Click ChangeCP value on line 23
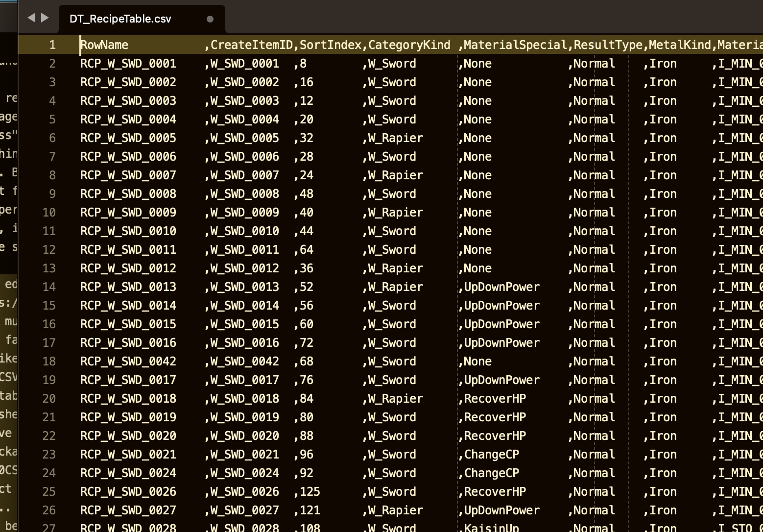Screen dimensions: 763x532 pos(491,455)
